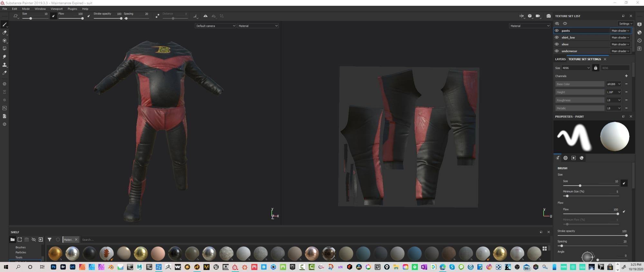The height and width of the screenshot is (272, 644).
Task: Toggle the size lock button
Action: pyautogui.click(x=595, y=68)
